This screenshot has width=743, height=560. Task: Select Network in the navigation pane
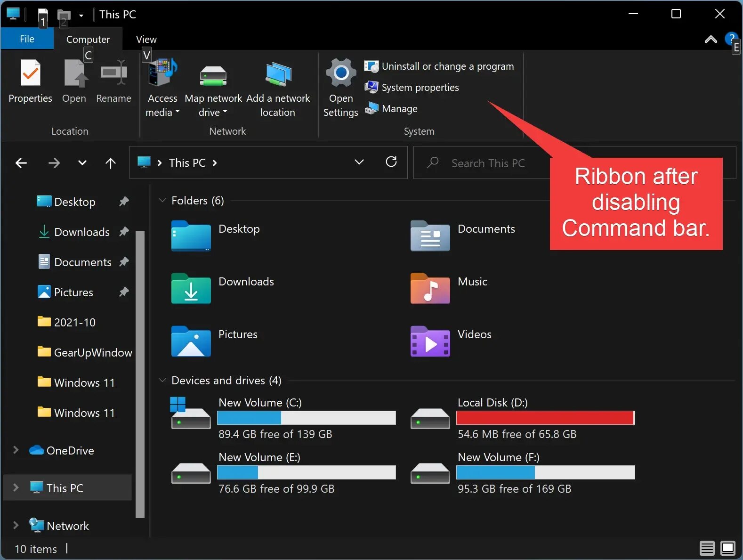pos(68,526)
